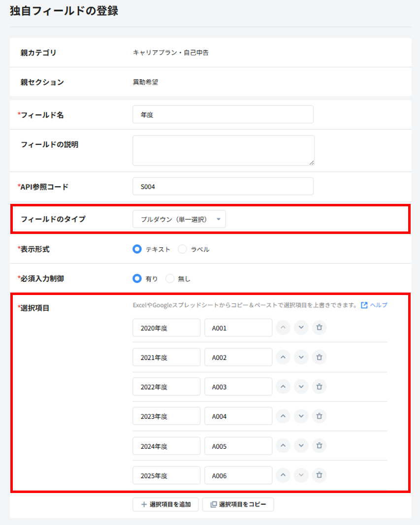Set required input control to 無し

[170, 279]
